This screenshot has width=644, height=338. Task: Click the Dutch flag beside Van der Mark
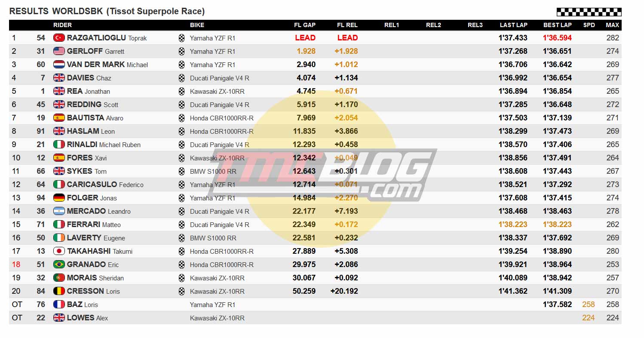point(59,65)
